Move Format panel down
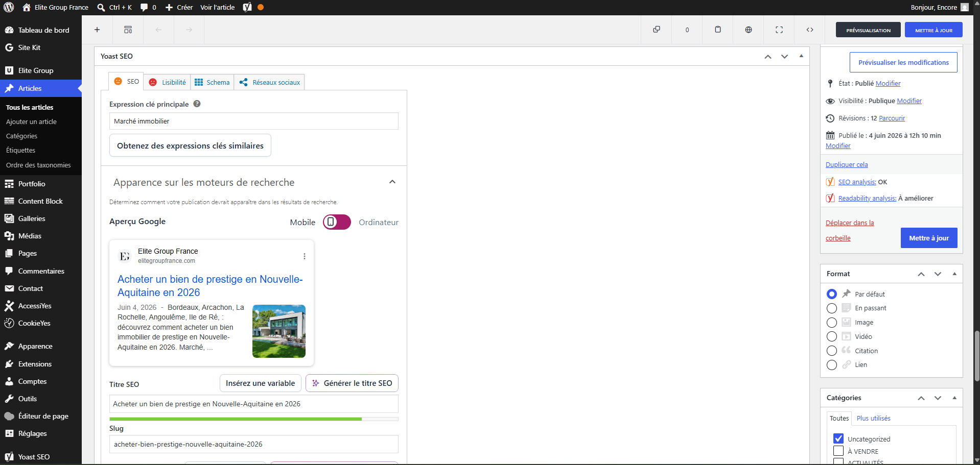This screenshot has height=465, width=980. pos(938,274)
